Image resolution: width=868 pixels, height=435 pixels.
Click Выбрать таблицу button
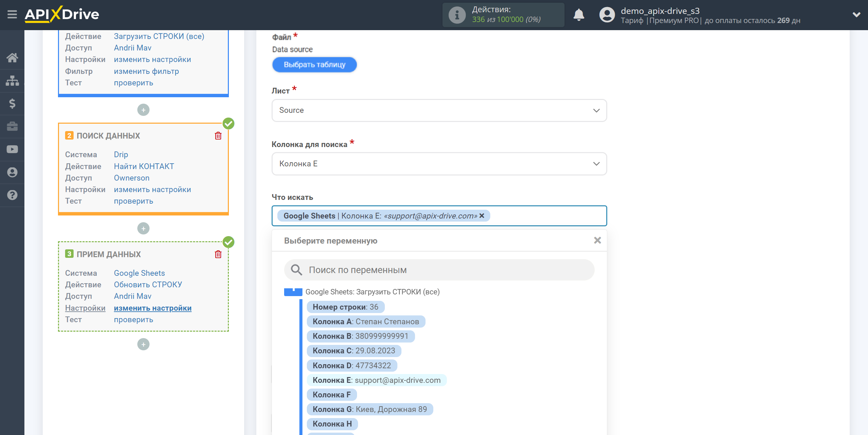pyautogui.click(x=314, y=64)
